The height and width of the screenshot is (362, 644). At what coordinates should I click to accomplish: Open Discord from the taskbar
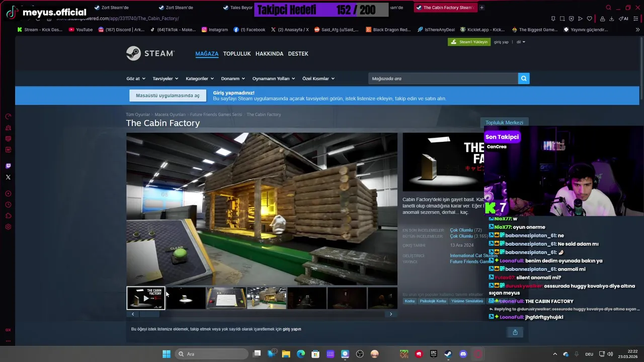click(x=463, y=354)
